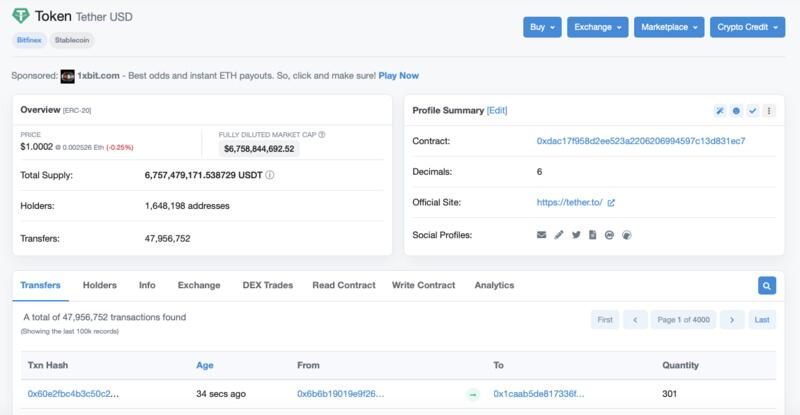The height and width of the screenshot is (415, 800).
Task: Open the whitepaper document icon
Action: (x=592, y=235)
